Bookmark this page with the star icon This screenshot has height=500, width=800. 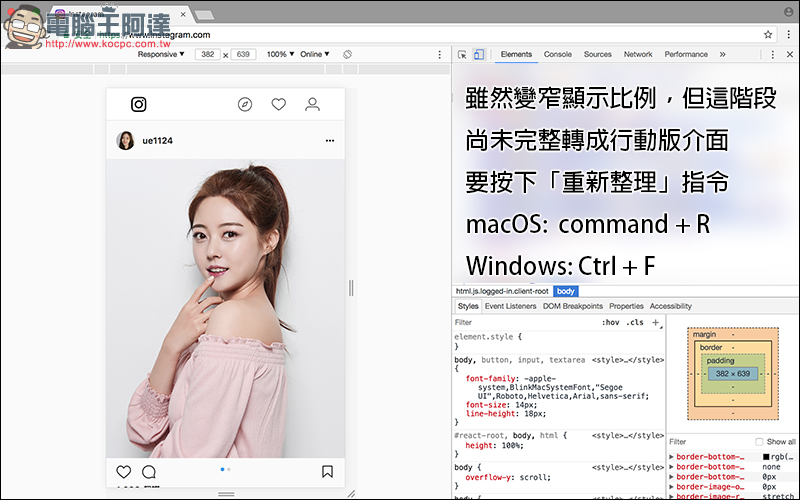pos(768,35)
